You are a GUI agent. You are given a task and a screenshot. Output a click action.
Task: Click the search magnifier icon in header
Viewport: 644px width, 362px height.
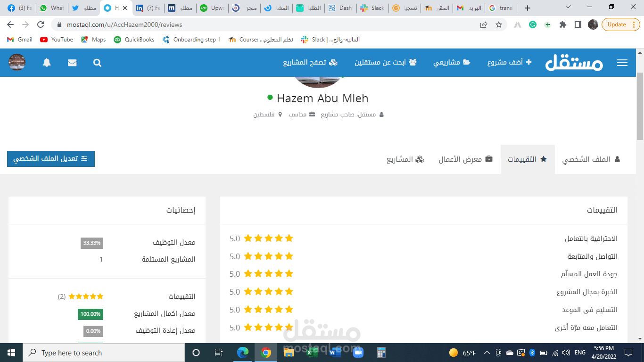click(x=97, y=63)
